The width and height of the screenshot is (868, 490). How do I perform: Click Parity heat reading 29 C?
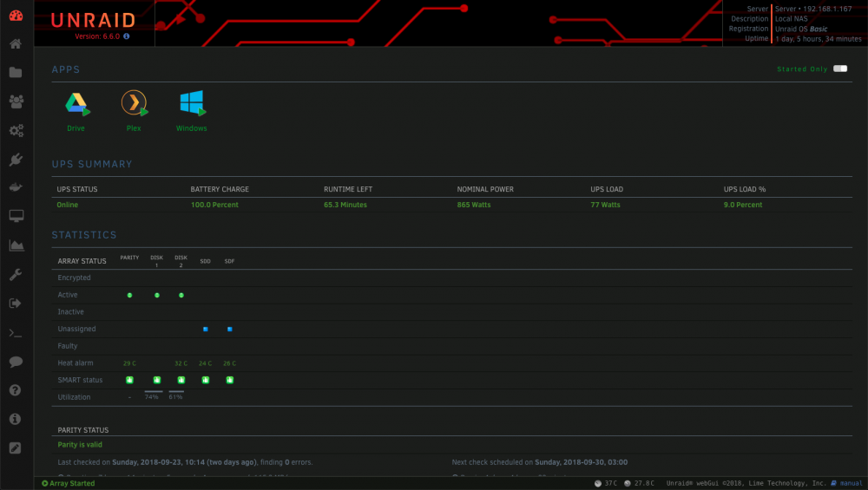pos(129,363)
